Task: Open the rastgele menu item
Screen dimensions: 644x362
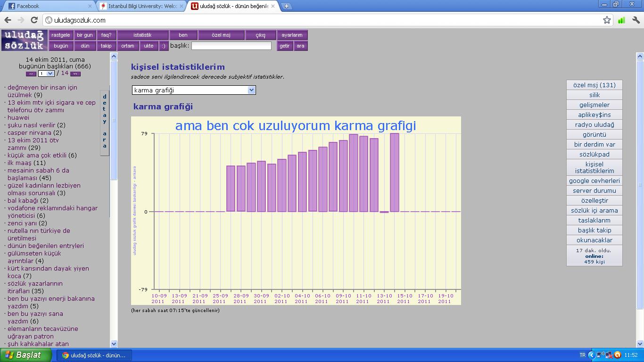Action: pyautogui.click(x=61, y=35)
